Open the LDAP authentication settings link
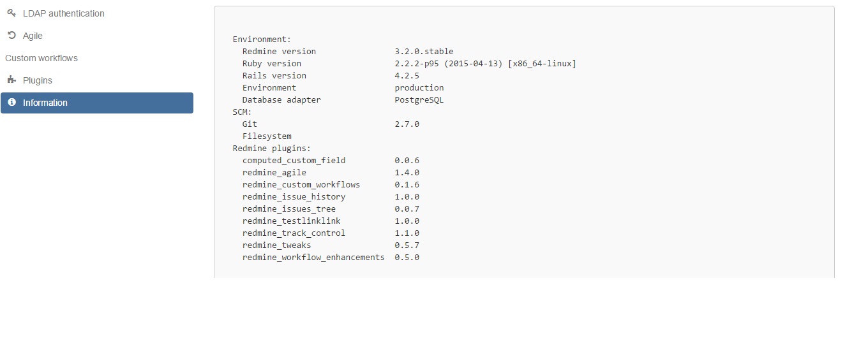Viewport: 868px width, 357px height. (64, 13)
